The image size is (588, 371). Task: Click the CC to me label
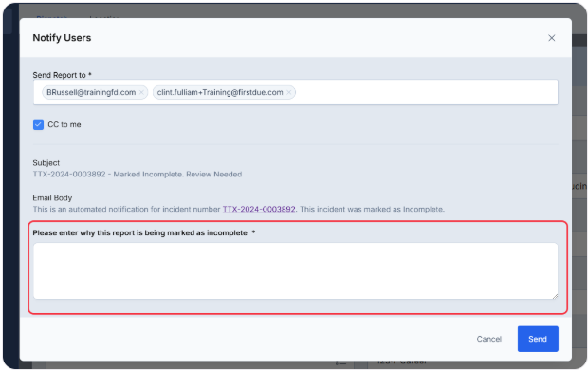point(64,124)
